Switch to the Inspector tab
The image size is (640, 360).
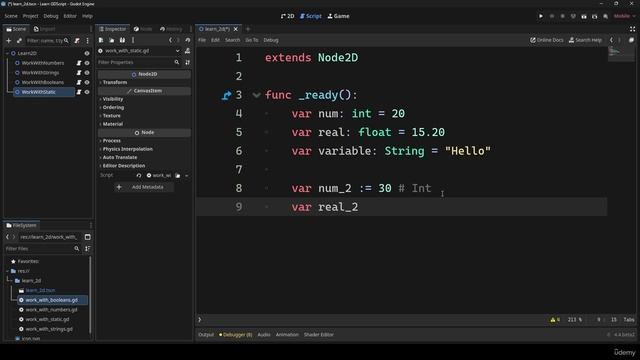click(x=113, y=29)
